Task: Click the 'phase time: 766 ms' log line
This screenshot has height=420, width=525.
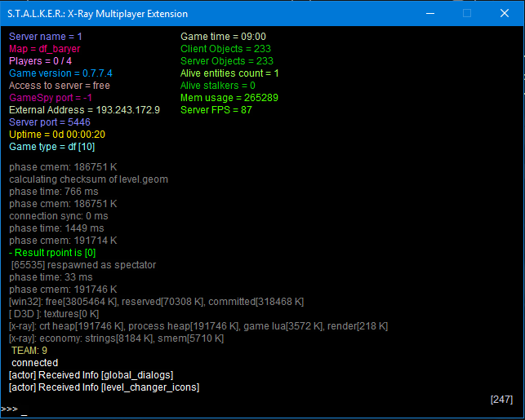Action: (54, 192)
